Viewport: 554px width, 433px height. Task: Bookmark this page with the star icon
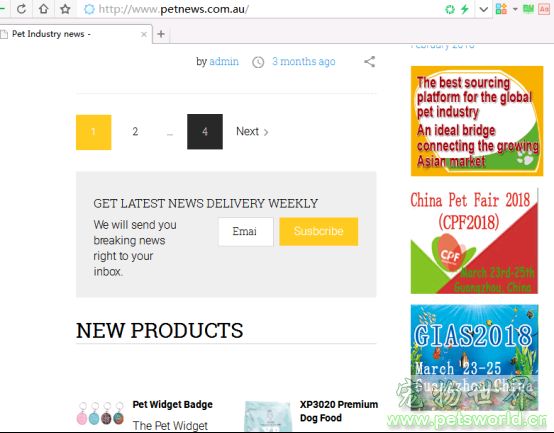point(65,9)
